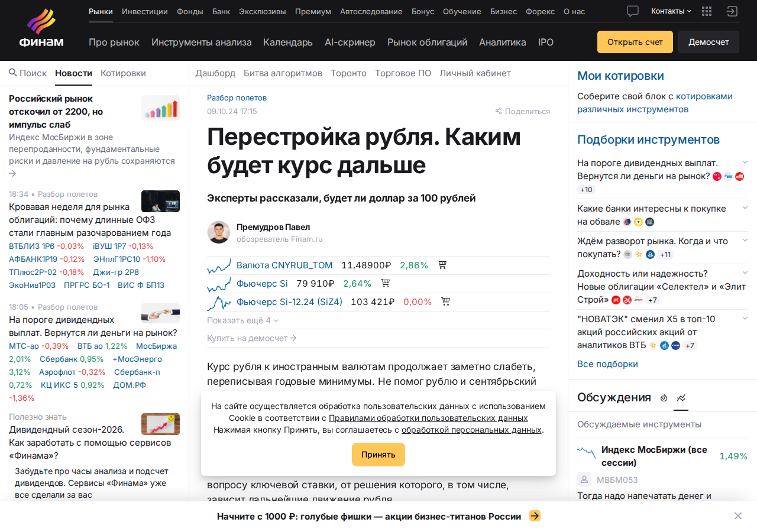Image resolution: width=757 pixels, height=532 pixels.
Task: Click the mini chart beside Фьючерс Si-12.24
Action: tap(219, 302)
